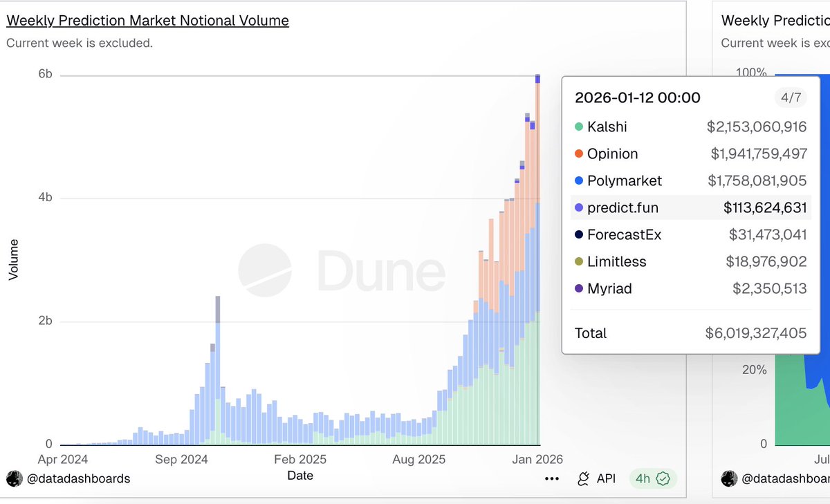Click the Total row in the tooltip
Viewport: 830px width, 504px height.
pyautogui.click(x=688, y=333)
